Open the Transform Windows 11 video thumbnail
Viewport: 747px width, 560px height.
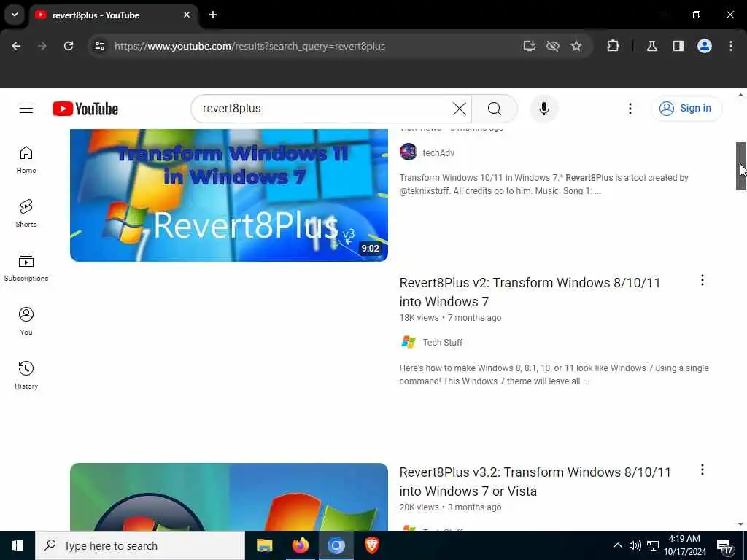click(228, 195)
